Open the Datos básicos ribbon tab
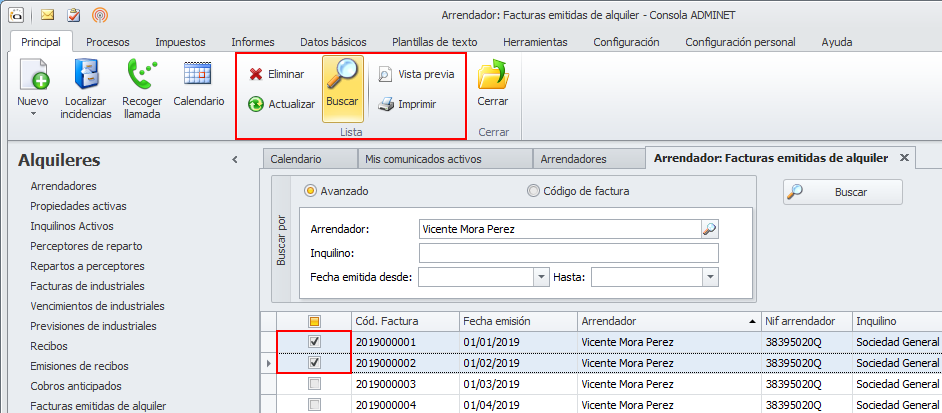The image size is (942, 413). [333, 42]
